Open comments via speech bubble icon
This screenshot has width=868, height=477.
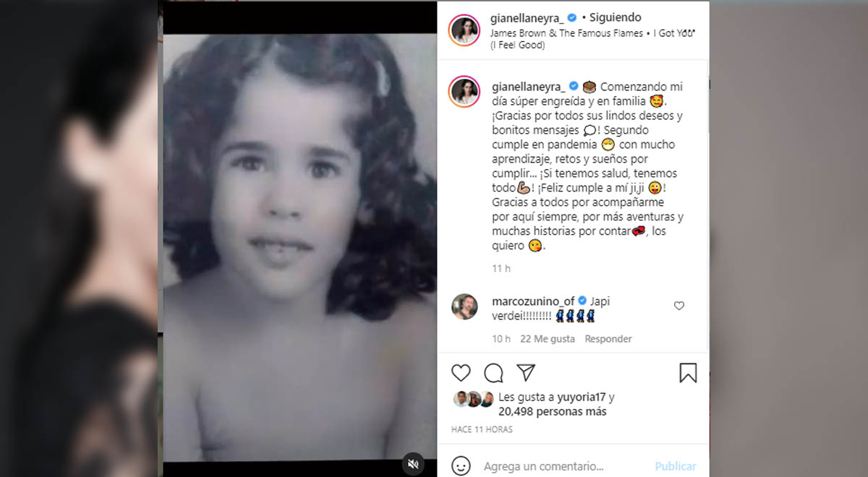[493, 373]
